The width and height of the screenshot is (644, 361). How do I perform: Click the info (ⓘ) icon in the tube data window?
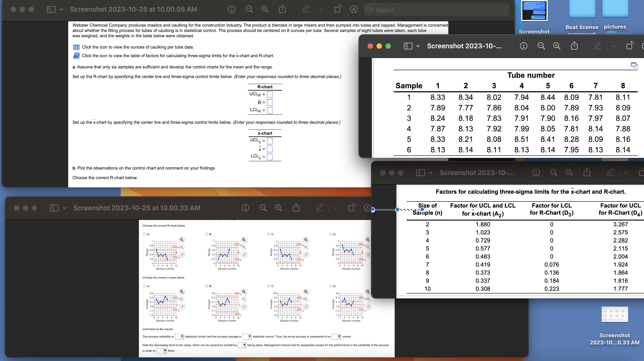523,46
